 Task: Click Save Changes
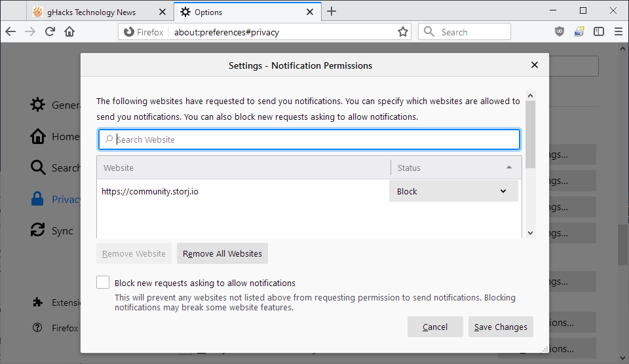[x=501, y=327]
